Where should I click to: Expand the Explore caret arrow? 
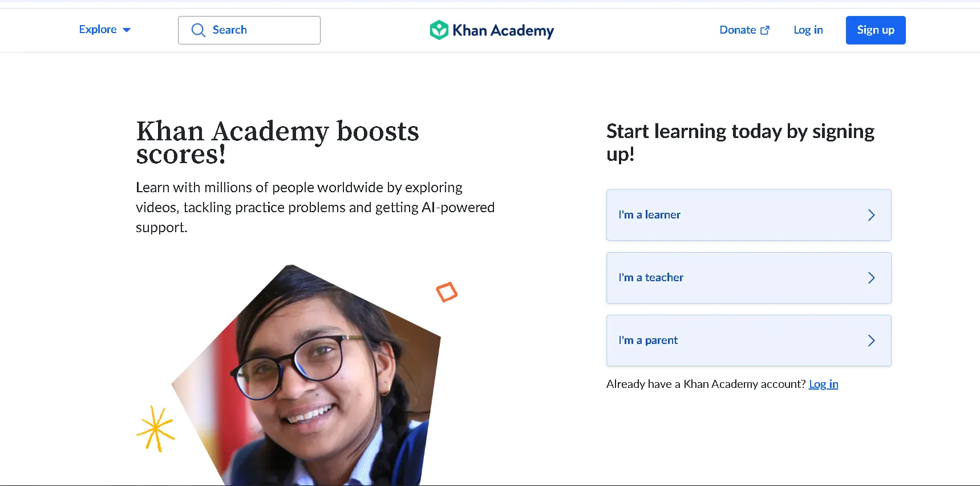(127, 30)
